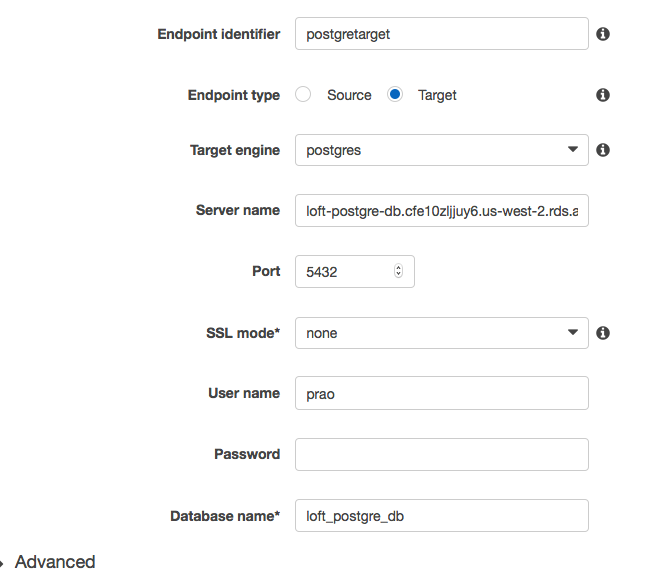Click the Source radio label text
Image resolution: width=666 pixels, height=577 pixels.
point(349,95)
